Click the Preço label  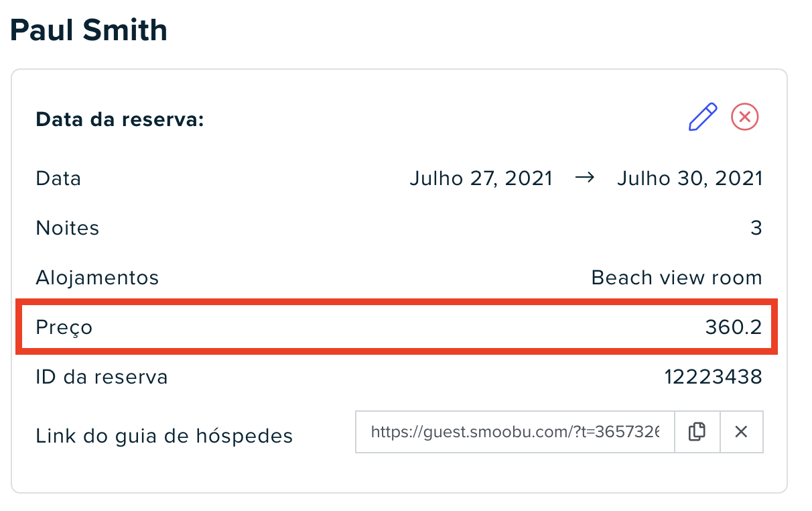click(x=64, y=328)
